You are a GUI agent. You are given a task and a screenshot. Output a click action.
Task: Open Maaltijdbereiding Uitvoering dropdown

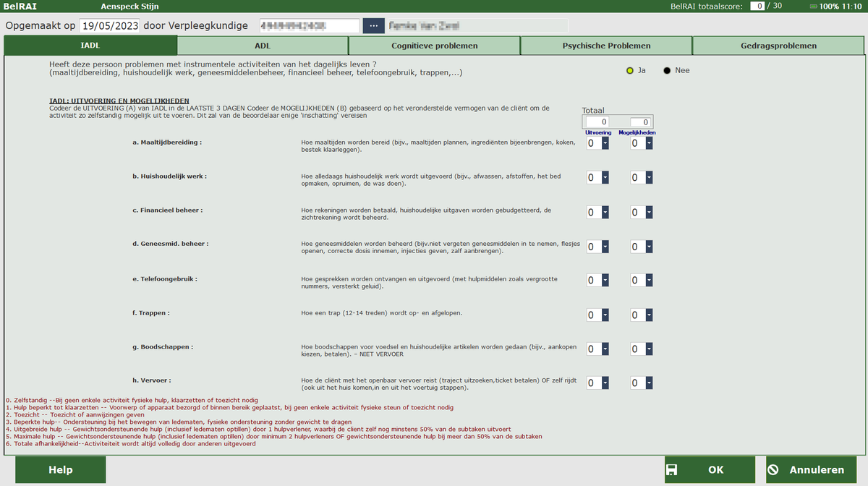coord(605,144)
